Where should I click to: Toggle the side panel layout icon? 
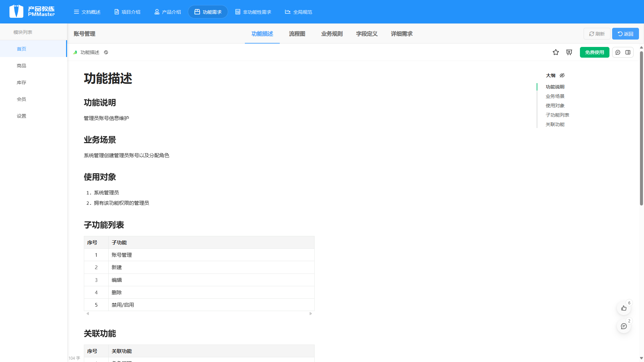628,52
